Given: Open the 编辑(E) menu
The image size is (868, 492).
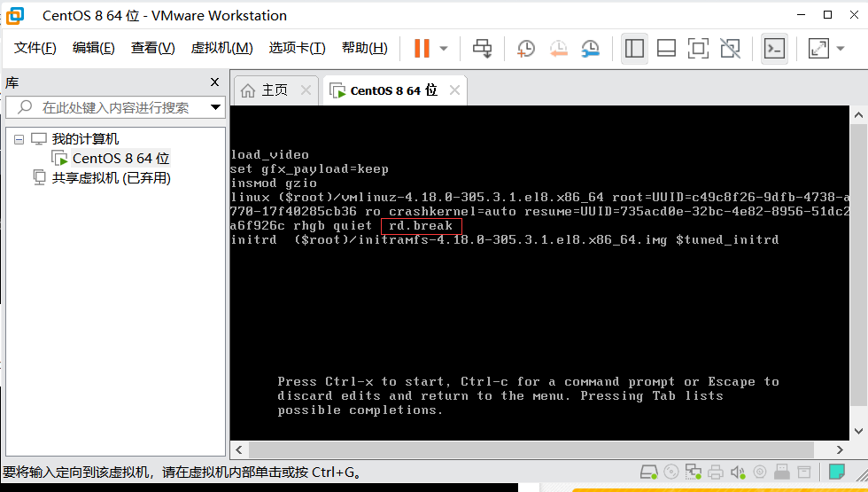Looking at the screenshot, I should [94, 48].
